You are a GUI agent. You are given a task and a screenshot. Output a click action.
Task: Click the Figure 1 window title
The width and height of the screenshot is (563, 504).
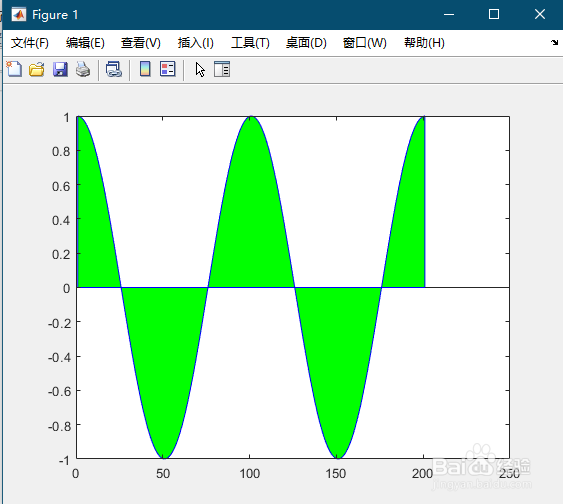click(55, 15)
